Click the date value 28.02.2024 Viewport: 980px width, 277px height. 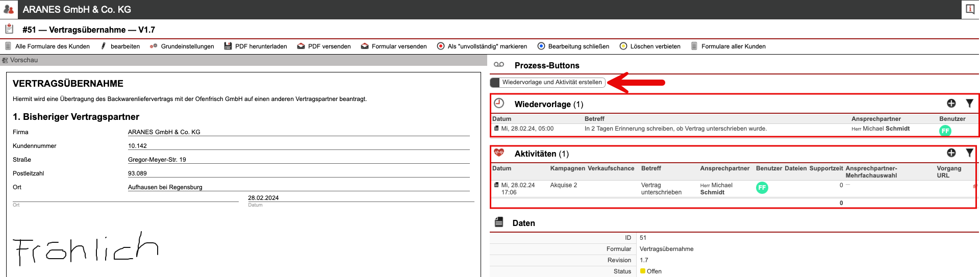tap(263, 198)
